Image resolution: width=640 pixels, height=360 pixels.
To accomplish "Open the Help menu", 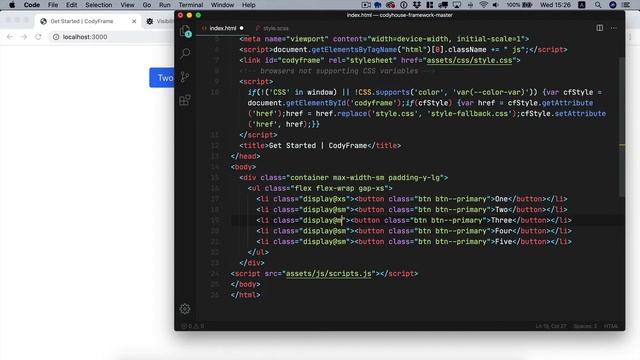I will pos(249,5).
